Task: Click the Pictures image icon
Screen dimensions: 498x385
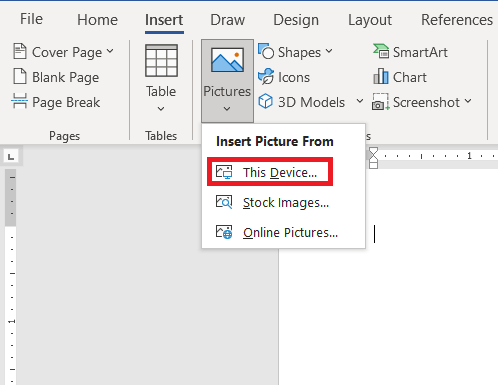Action: [227, 60]
